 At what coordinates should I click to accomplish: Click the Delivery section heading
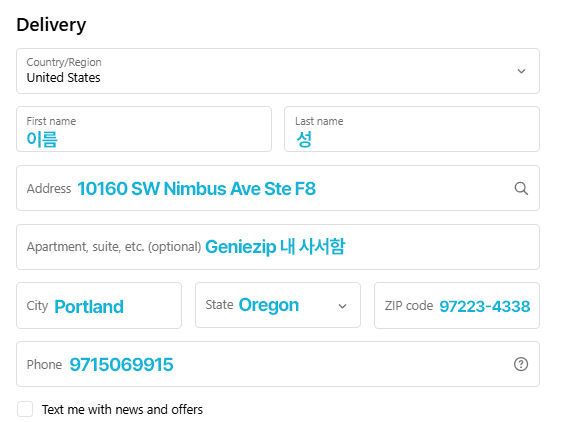coord(51,25)
